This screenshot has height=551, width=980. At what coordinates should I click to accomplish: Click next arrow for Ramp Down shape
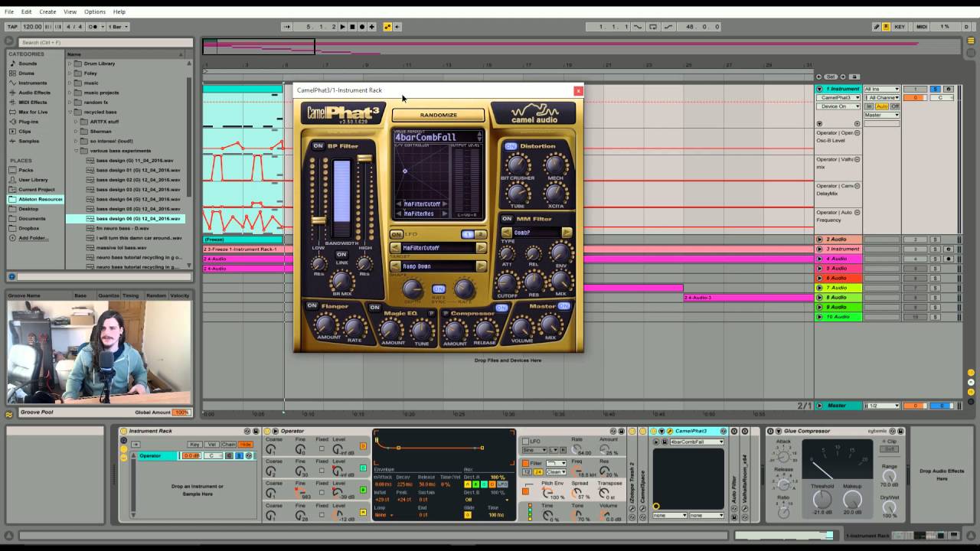tap(481, 266)
